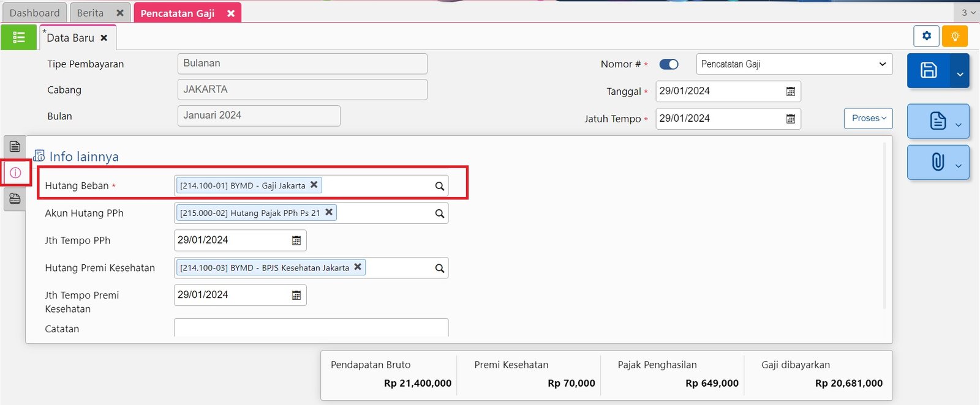Open the settings gear icon
Image resolution: width=980 pixels, height=405 pixels.
[x=926, y=36]
